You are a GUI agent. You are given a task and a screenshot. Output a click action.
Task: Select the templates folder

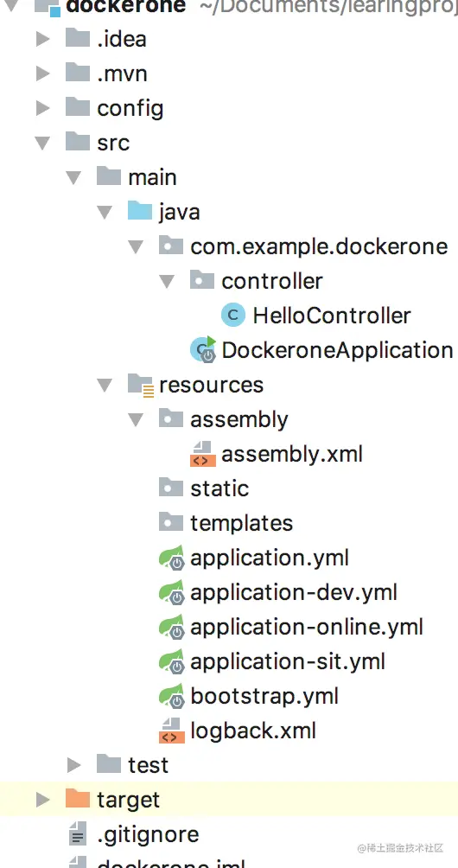pos(242,522)
